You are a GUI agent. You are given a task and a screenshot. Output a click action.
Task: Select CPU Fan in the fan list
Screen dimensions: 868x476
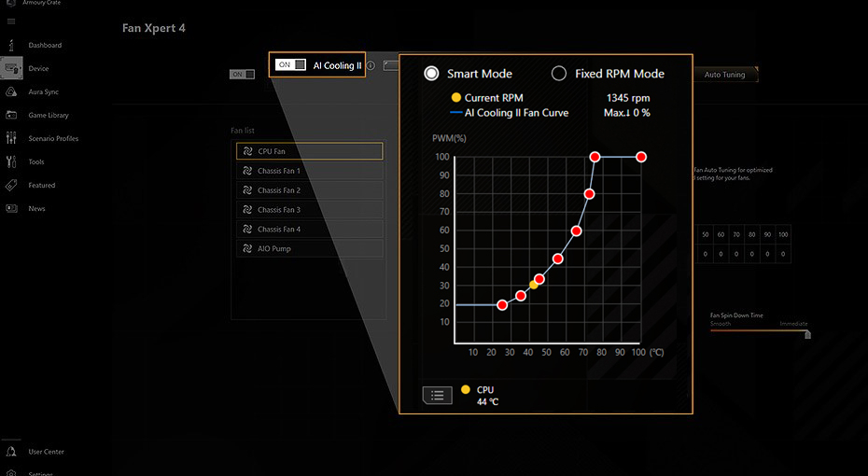pos(310,151)
